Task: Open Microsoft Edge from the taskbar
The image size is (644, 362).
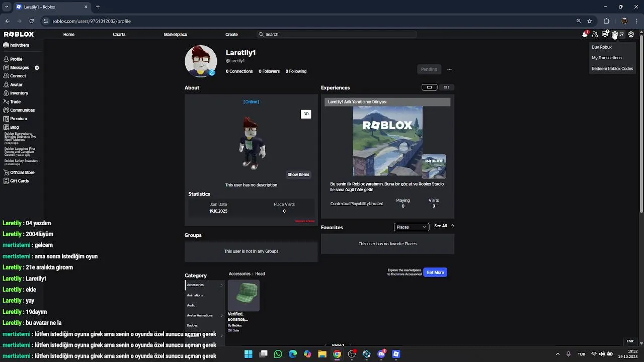Action: (x=293, y=354)
